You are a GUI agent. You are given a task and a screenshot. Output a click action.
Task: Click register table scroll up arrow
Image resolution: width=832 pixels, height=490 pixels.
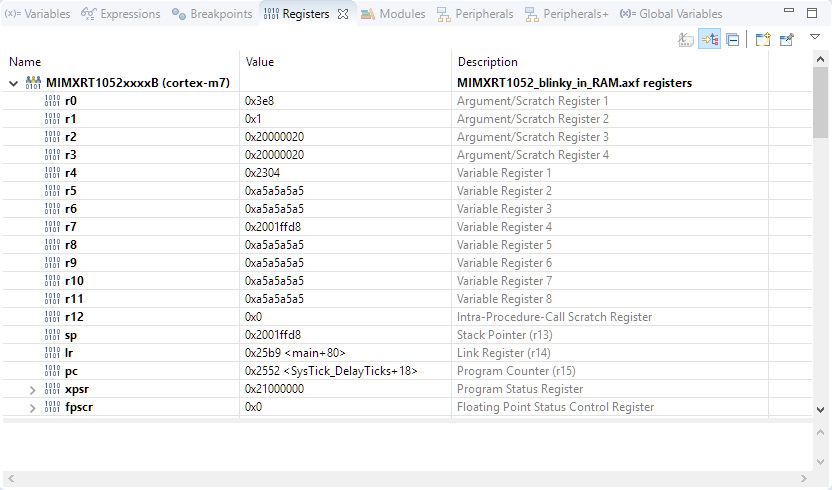click(820, 59)
